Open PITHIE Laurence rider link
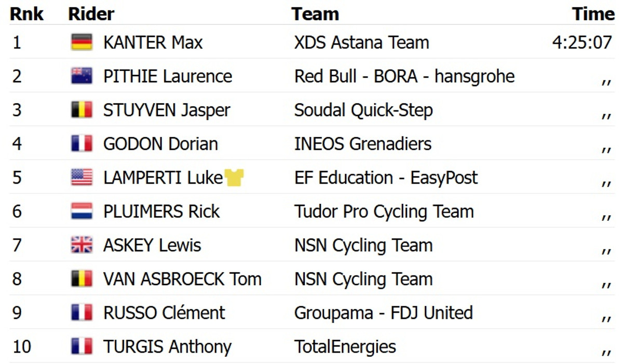 click(167, 76)
